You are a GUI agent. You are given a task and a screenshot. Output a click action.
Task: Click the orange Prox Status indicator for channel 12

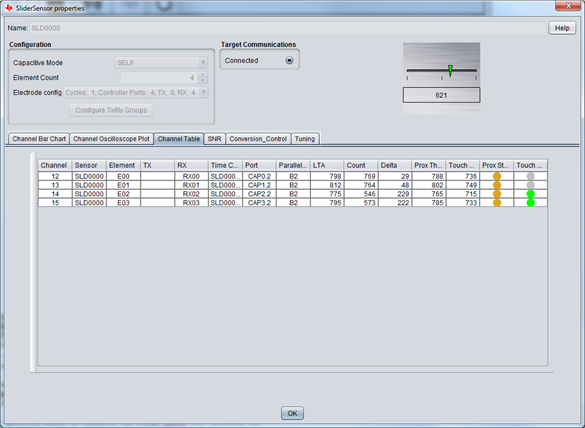[497, 176]
